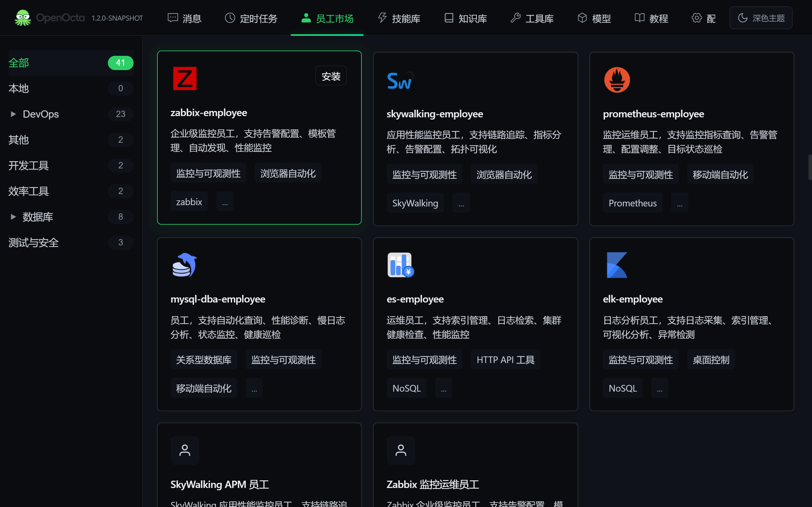Click the 关系型数据库 tag on mysql card
The height and width of the screenshot is (507, 812).
pyautogui.click(x=204, y=360)
